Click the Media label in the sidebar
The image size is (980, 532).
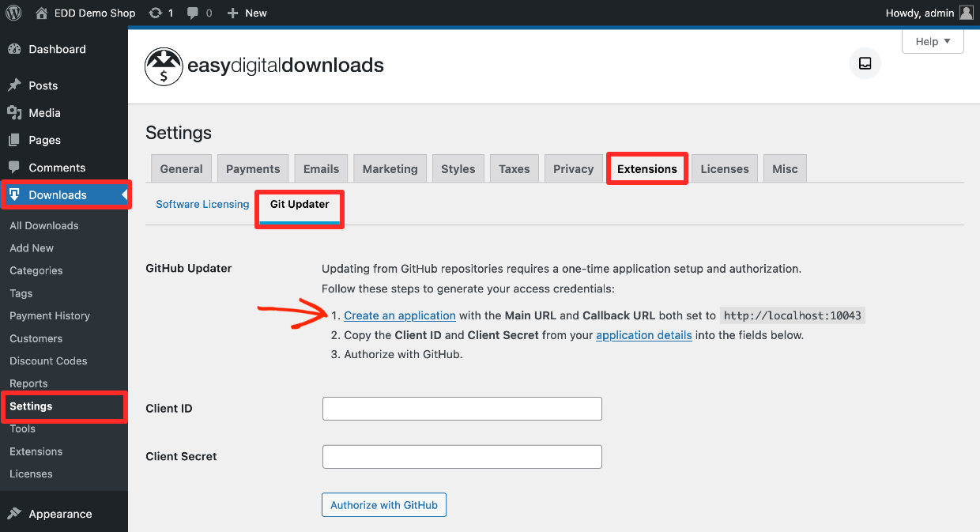tap(45, 113)
